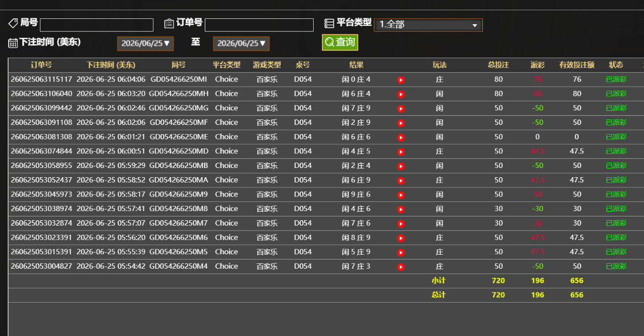Click the calendar icon beside 下注时间
Viewport: 644px width, 336px height.
(x=13, y=43)
